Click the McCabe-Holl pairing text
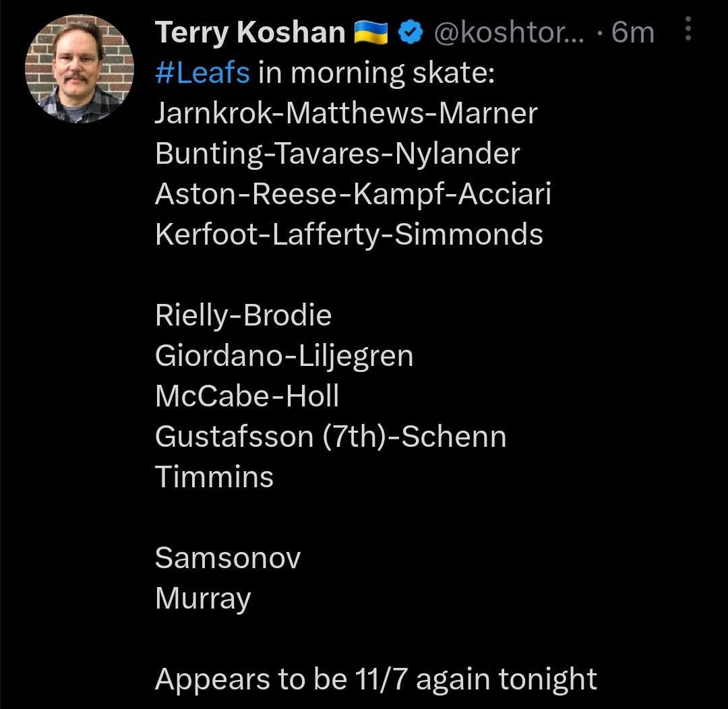Image resolution: width=728 pixels, height=709 pixels. pyautogui.click(x=247, y=396)
